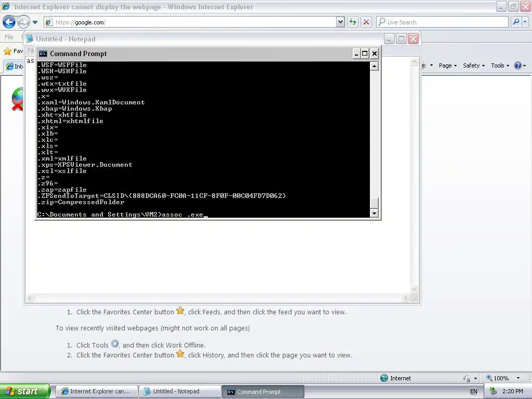The width and height of the screenshot is (532, 399).
Task: Minimize the Command Prompt window
Action: click(356, 54)
